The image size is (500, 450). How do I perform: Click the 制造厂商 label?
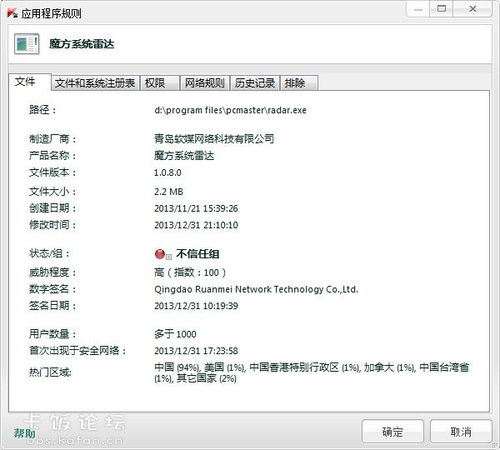point(52,139)
